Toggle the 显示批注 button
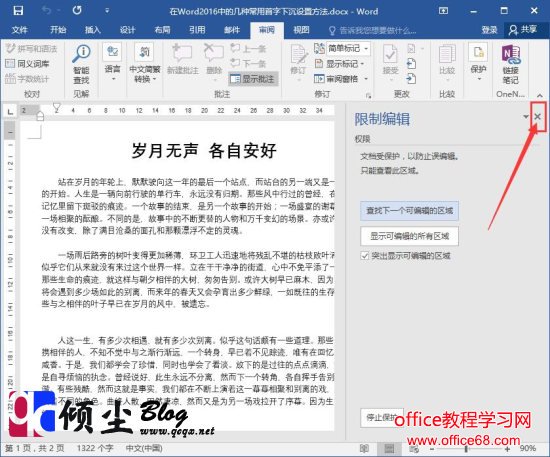The image size is (550, 457). coord(253,79)
